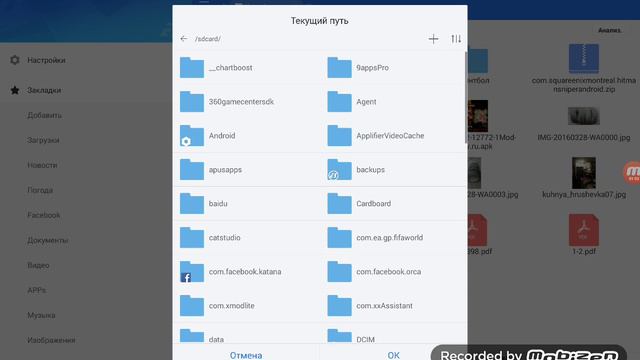Click the settings gear icon in sidebar
Image resolution: width=640 pixels, height=360 pixels.
15,60
